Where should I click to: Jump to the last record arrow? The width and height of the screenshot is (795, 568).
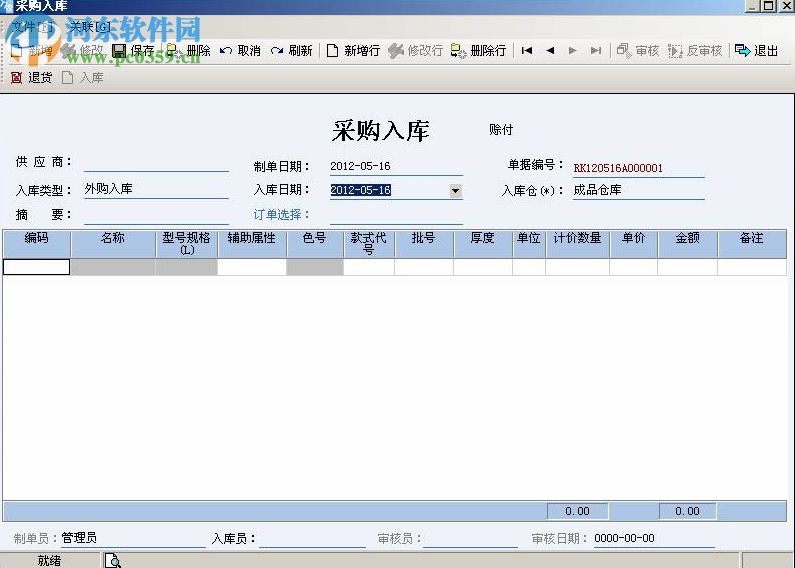596,50
